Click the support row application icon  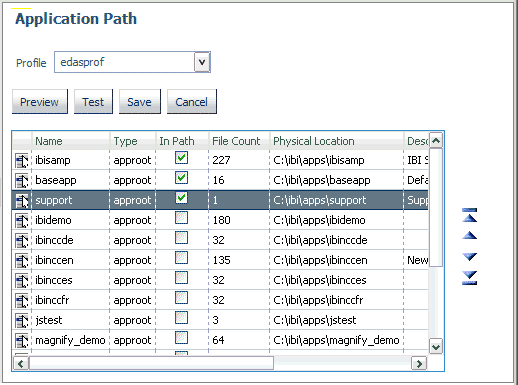pyautogui.click(x=22, y=201)
